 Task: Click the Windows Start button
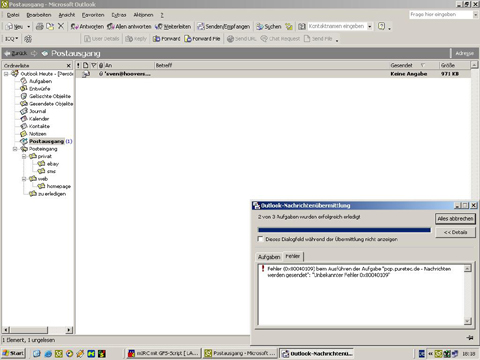coord(13,353)
